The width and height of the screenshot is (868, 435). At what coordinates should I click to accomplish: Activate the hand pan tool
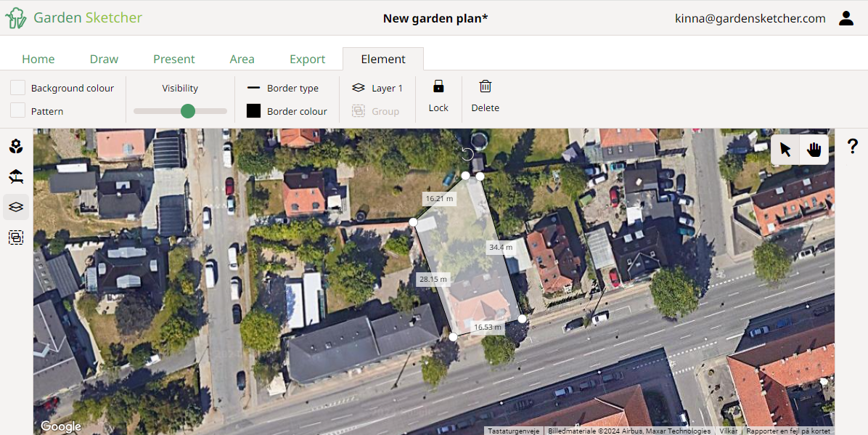point(814,150)
